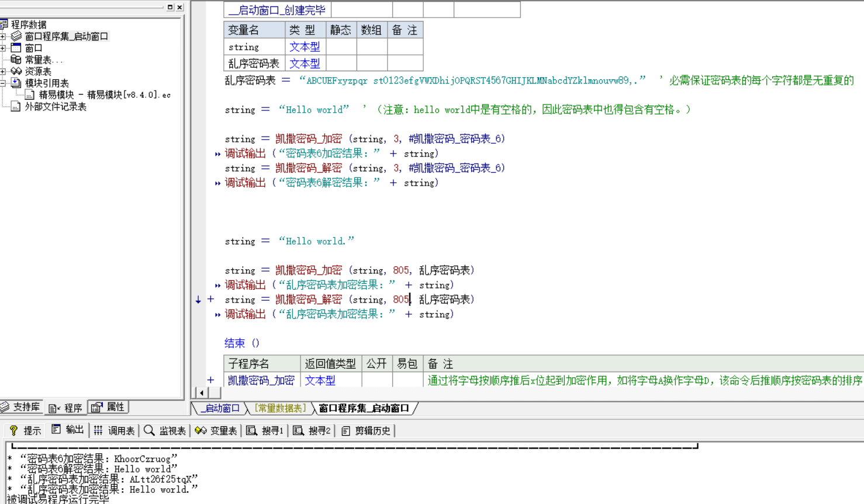864x504 pixels.
Task: Switch to the _启动窗口 editor tab
Action: [220, 408]
